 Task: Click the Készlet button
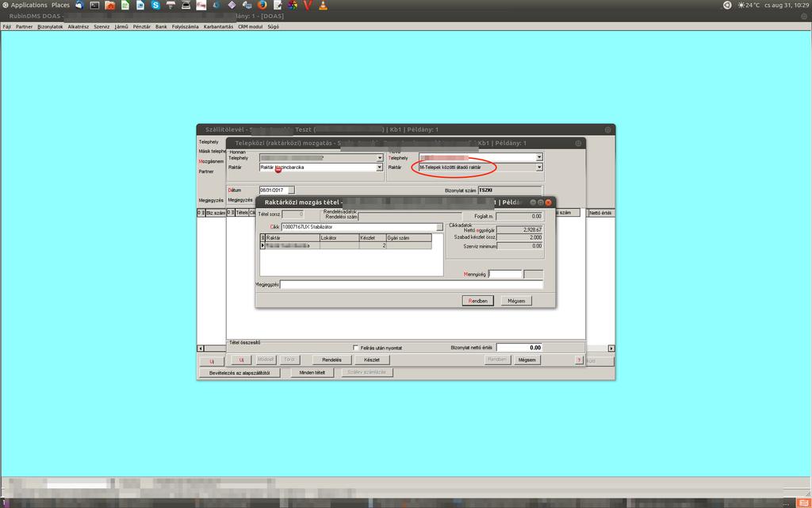pyautogui.click(x=372, y=360)
